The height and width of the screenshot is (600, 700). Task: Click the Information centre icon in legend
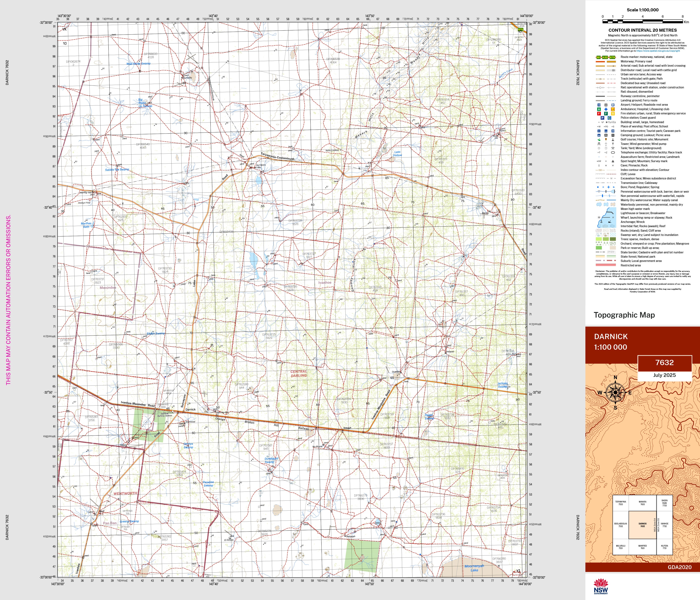pyautogui.click(x=599, y=131)
